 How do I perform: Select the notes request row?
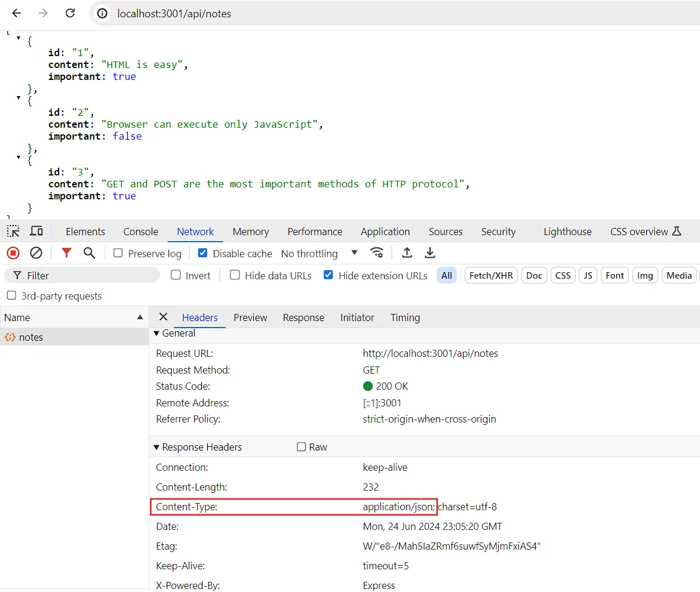(x=74, y=337)
